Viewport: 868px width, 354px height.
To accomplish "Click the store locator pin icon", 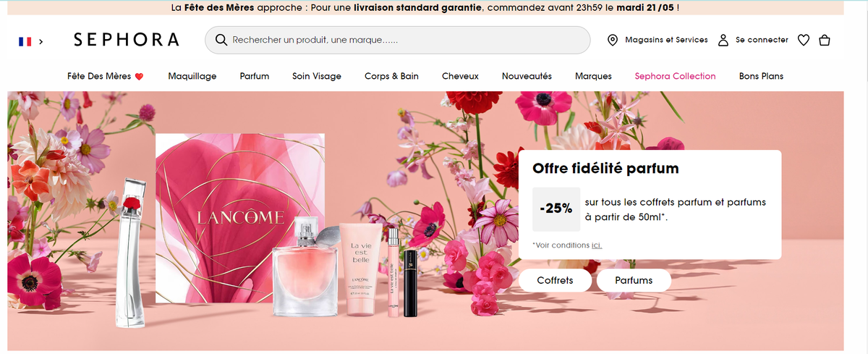I will click(613, 41).
